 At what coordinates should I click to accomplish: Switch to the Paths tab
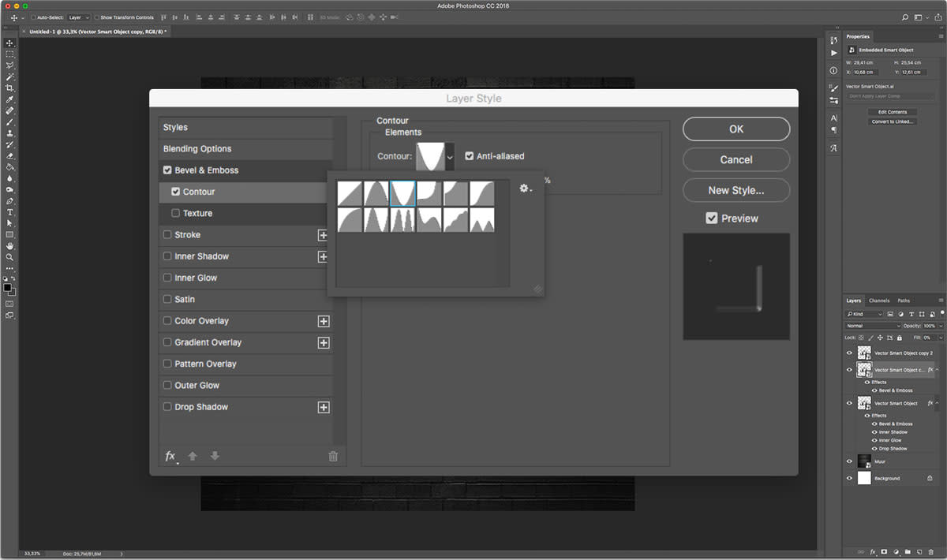(904, 301)
